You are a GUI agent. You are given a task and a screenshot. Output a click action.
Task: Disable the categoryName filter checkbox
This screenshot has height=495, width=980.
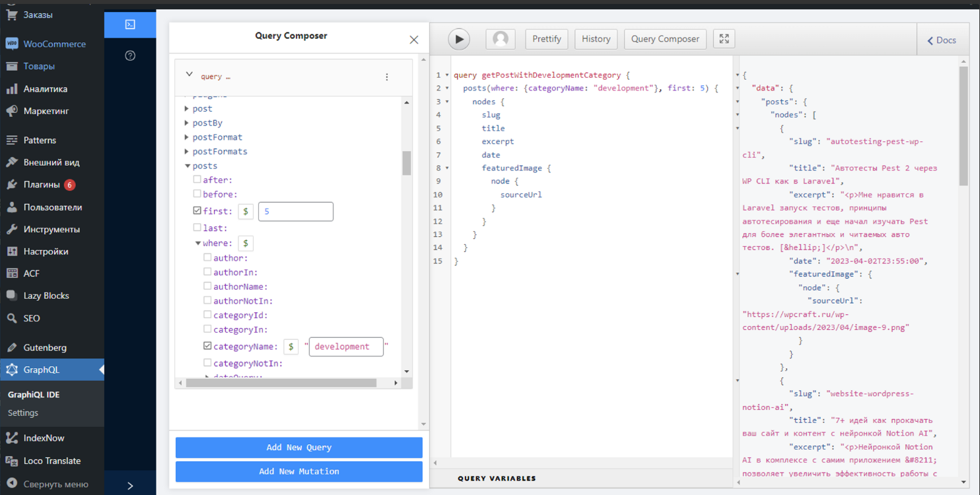(207, 346)
